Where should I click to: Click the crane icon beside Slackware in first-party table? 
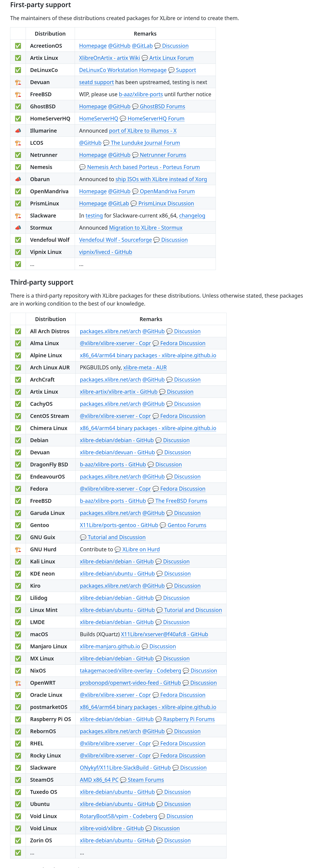tap(18, 216)
